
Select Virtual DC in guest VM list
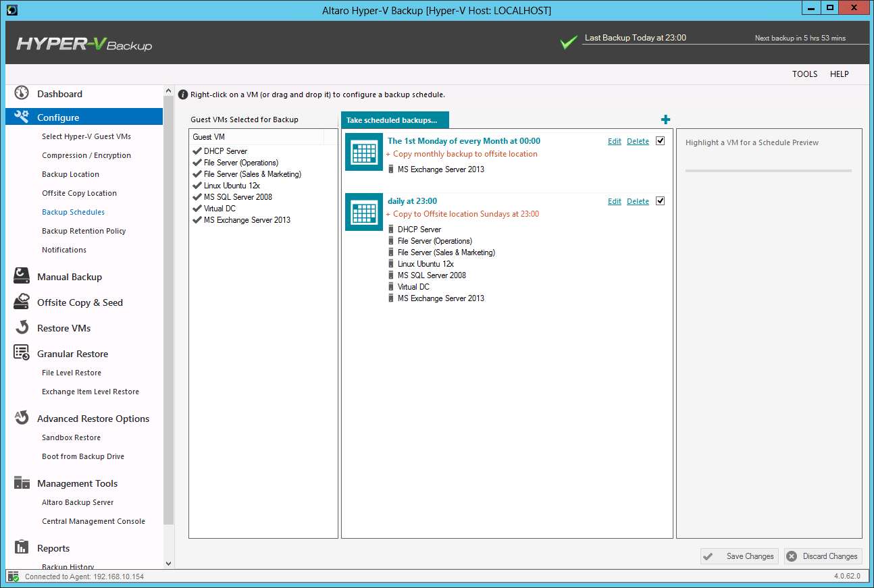click(214, 209)
